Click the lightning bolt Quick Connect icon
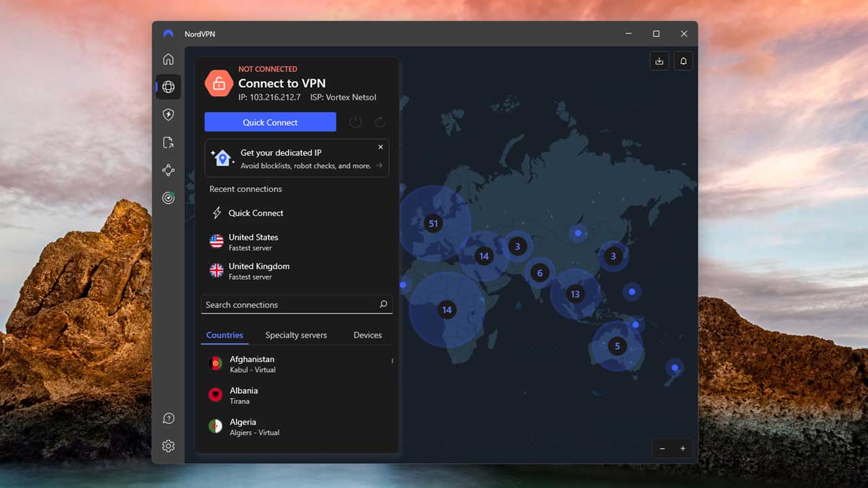Image resolution: width=868 pixels, height=488 pixels. pyautogui.click(x=217, y=213)
